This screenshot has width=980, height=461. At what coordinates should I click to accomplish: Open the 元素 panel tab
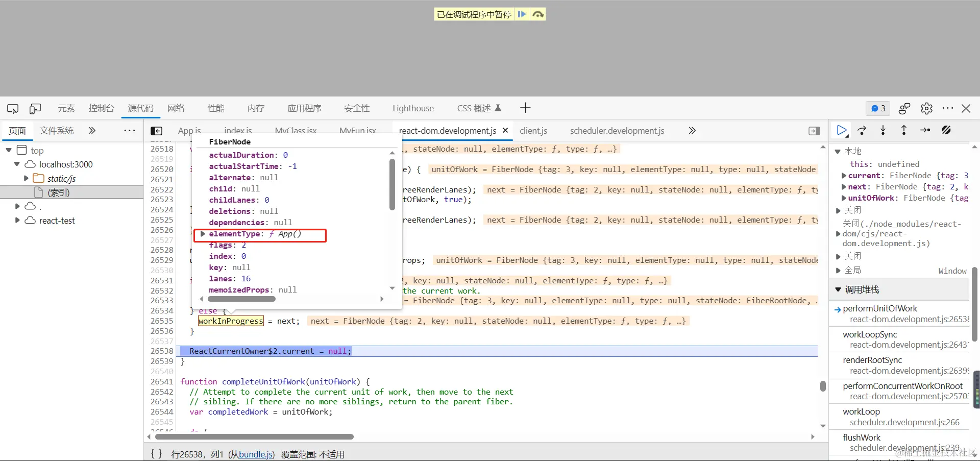click(x=66, y=108)
